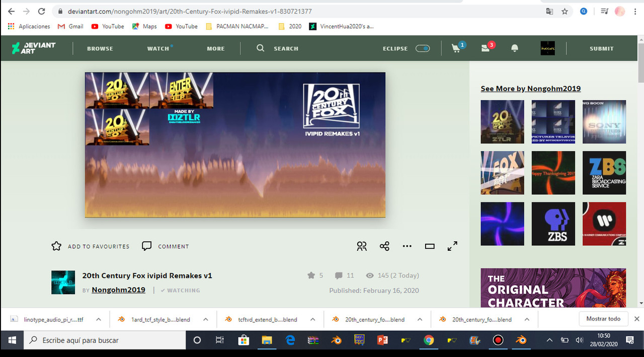Screen dimensions: 644x357
Task: Open the Happy Thanksgiving thumbnail
Action: click(x=553, y=173)
